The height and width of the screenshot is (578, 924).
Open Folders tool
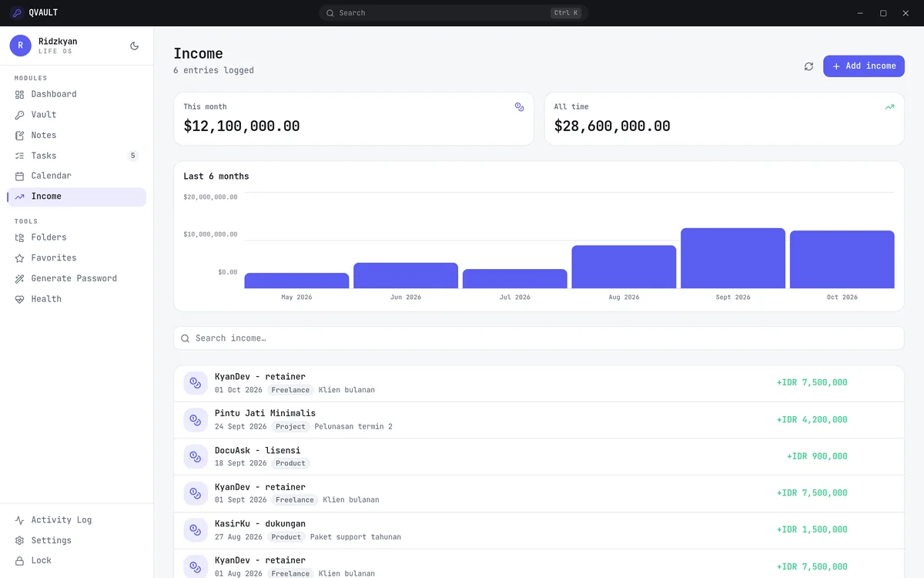[77, 237]
